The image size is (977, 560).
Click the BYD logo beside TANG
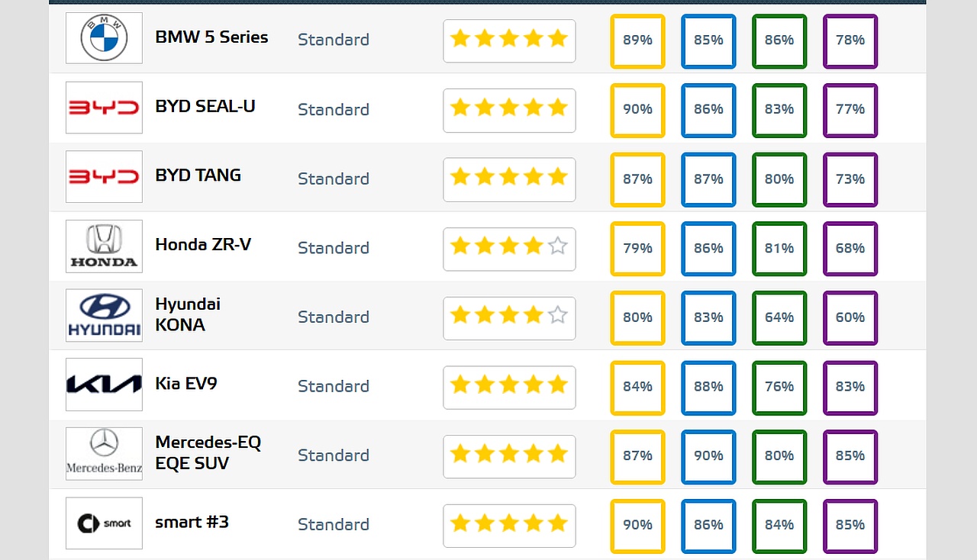tap(104, 177)
